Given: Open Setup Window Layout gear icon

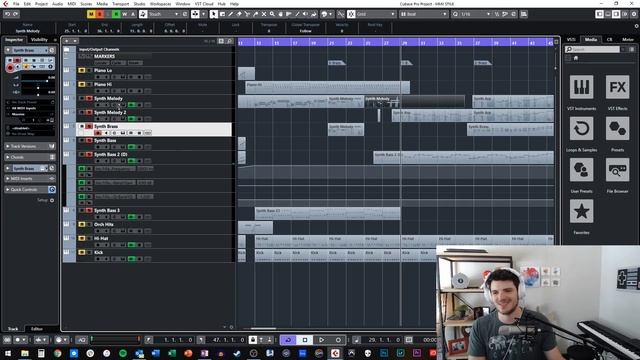Looking at the screenshot, I should coord(634,14).
